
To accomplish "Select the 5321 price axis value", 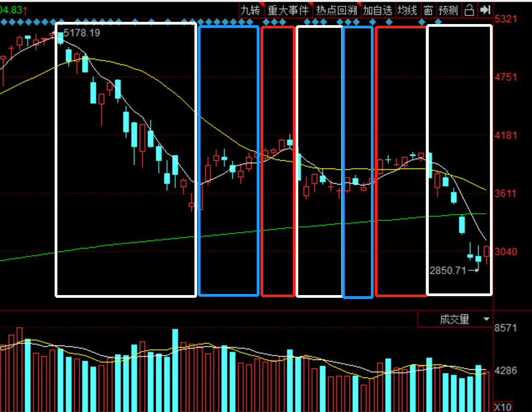I will pos(506,19).
